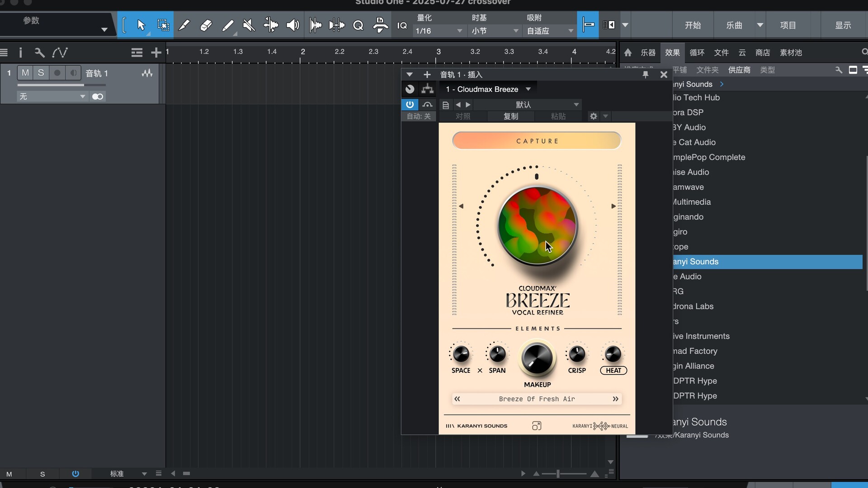Adjust the CRISP knob
This screenshot has width=868, height=488.
point(577,354)
